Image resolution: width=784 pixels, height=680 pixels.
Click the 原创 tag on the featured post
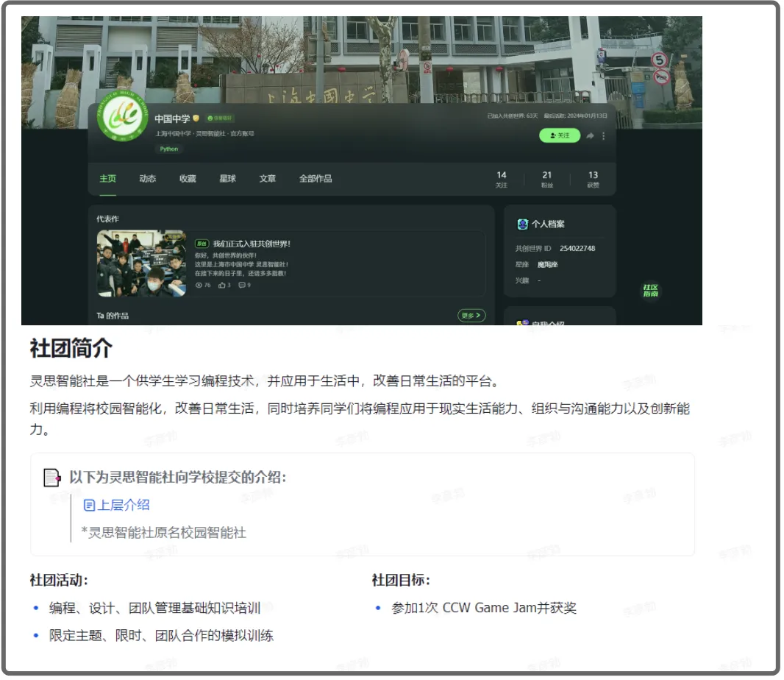[x=202, y=244]
